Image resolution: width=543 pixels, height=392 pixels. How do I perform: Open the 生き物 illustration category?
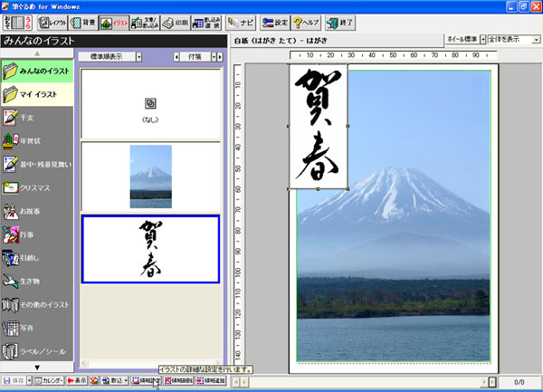pyautogui.click(x=37, y=282)
